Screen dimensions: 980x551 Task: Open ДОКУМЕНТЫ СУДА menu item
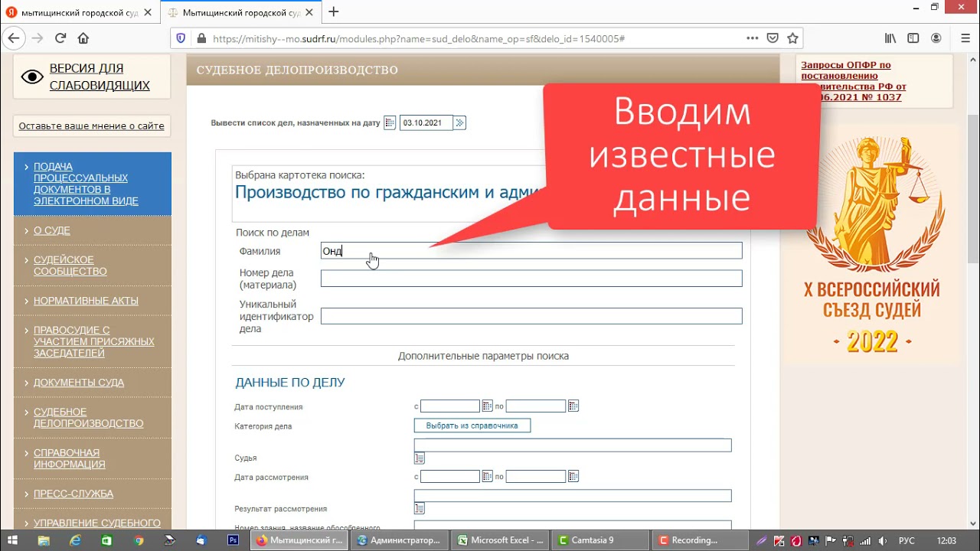tap(79, 383)
